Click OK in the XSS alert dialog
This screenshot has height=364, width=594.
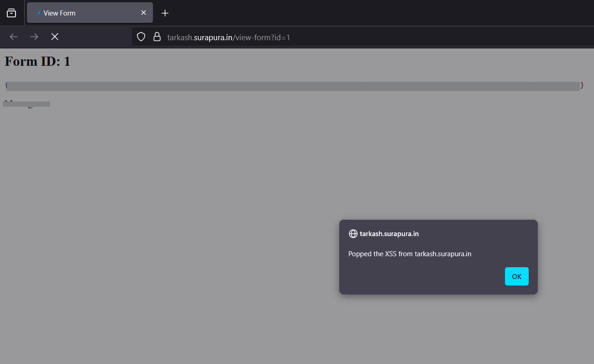coord(516,276)
